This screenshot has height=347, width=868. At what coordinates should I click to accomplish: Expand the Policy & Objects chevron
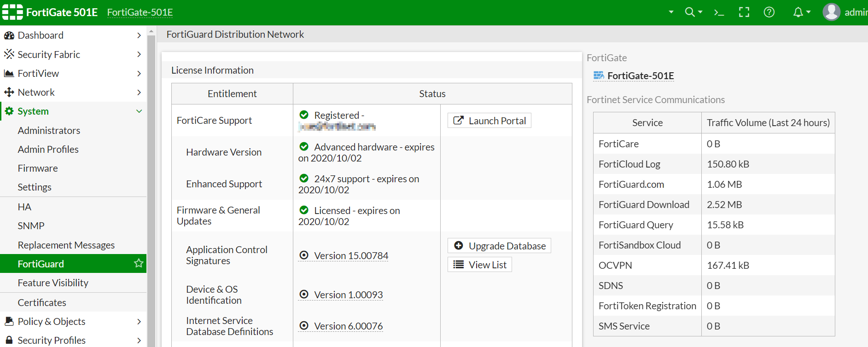(139, 321)
